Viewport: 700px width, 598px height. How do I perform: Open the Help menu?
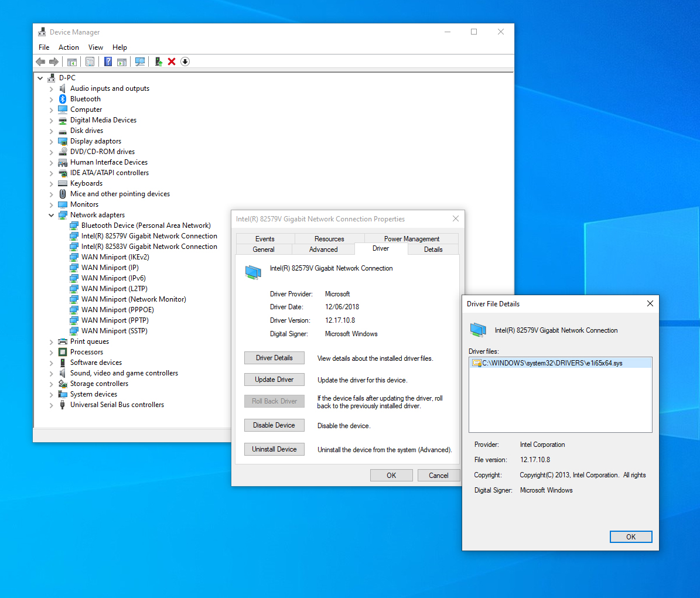119,47
